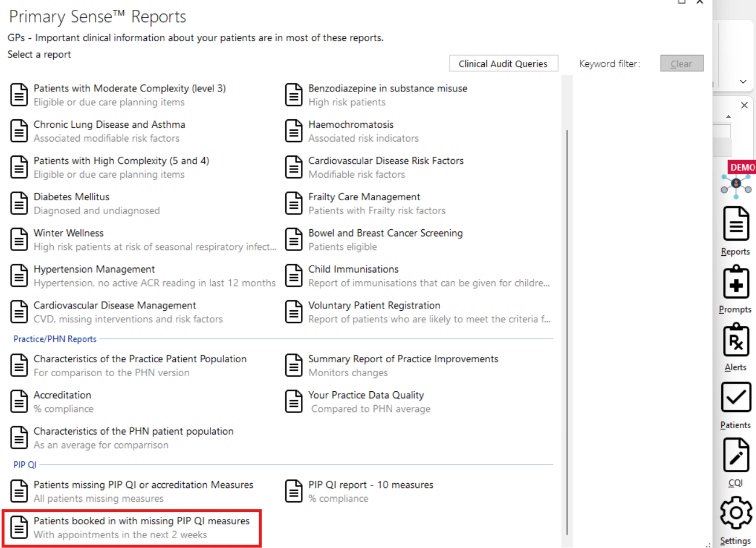Open the Patients checkmark icon
This screenshot has width=756, height=548.
click(x=736, y=398)
